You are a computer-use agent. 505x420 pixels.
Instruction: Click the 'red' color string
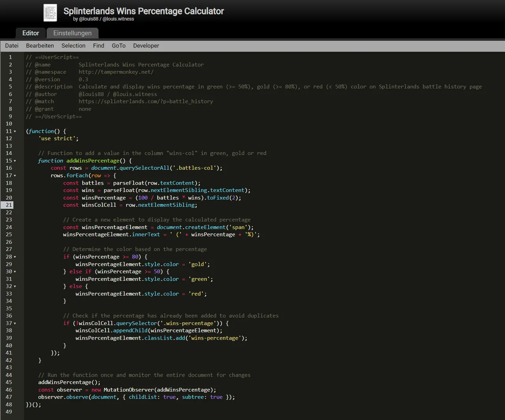[196, 294]
